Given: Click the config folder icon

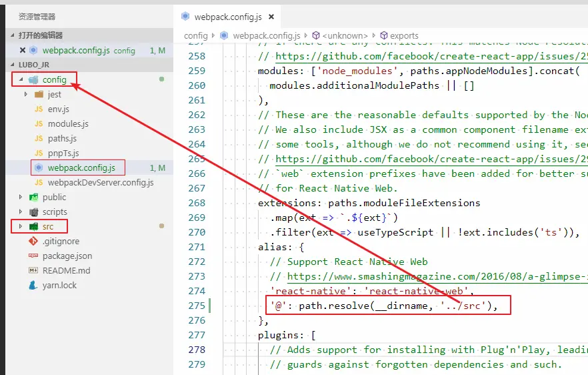Looking at the screenshot, I should (x=33, y=80).
